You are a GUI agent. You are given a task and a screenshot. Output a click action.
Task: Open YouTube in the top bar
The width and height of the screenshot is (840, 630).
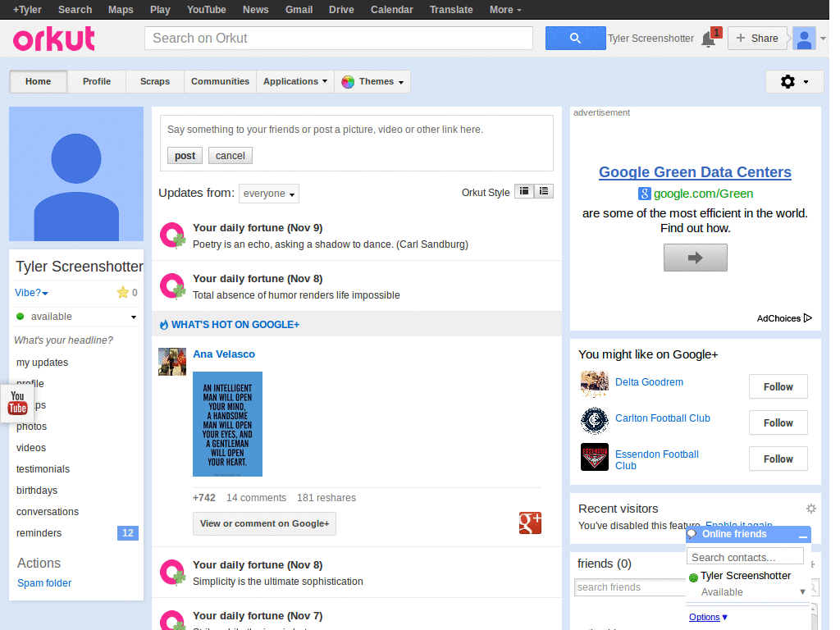click(x=206, y=10)
